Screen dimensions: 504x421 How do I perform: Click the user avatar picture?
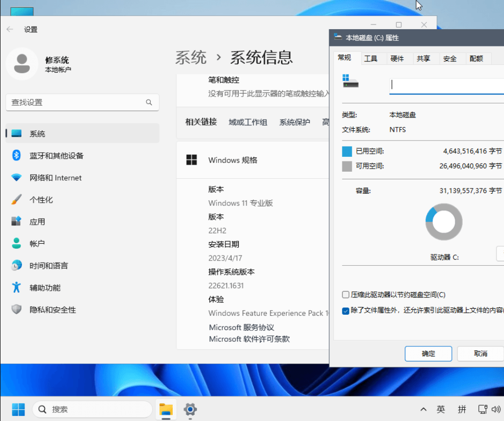(x=22, y=64)
